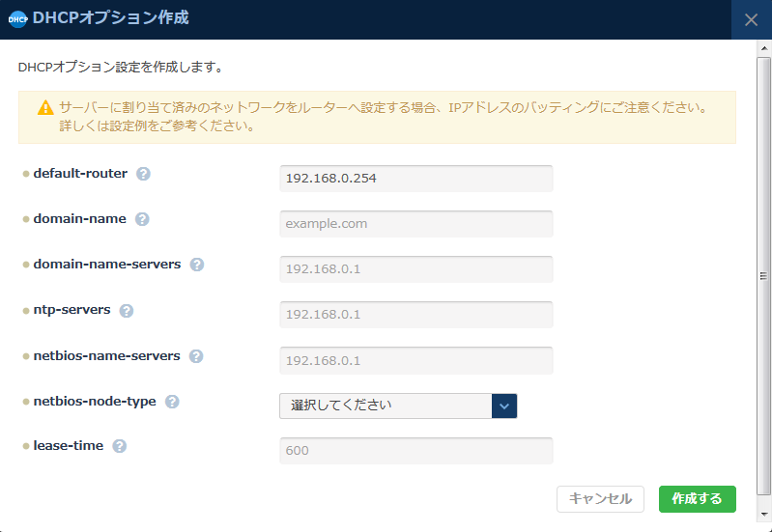Screen dimensions: 772x532
Task: Click help icon beside domain-name label
Action: [142, 219]
